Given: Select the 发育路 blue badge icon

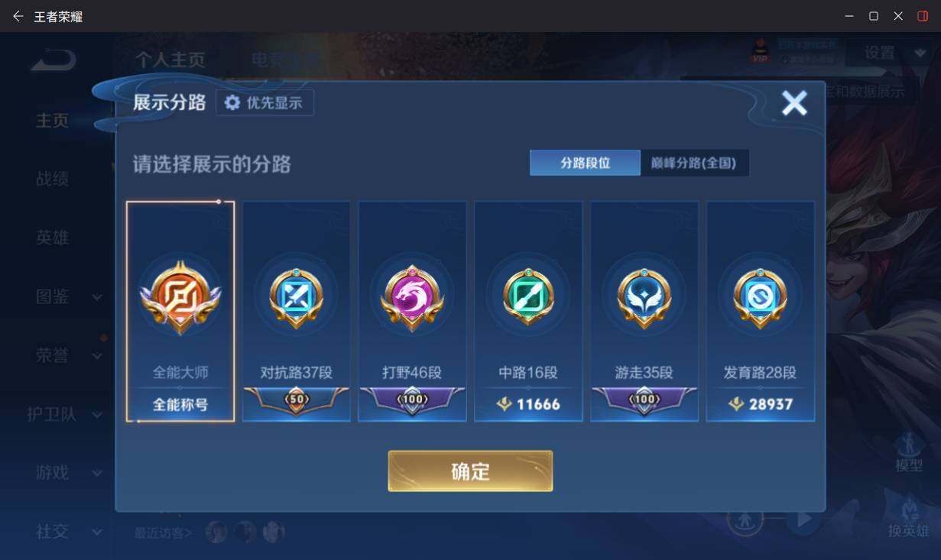Looking at the screenshot, I should [761, 297].
